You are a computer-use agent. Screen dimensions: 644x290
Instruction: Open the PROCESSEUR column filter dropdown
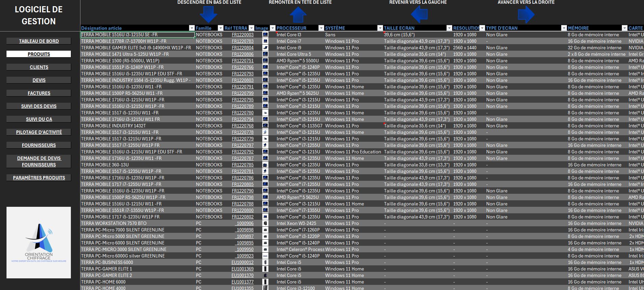[x=321, y=28]
